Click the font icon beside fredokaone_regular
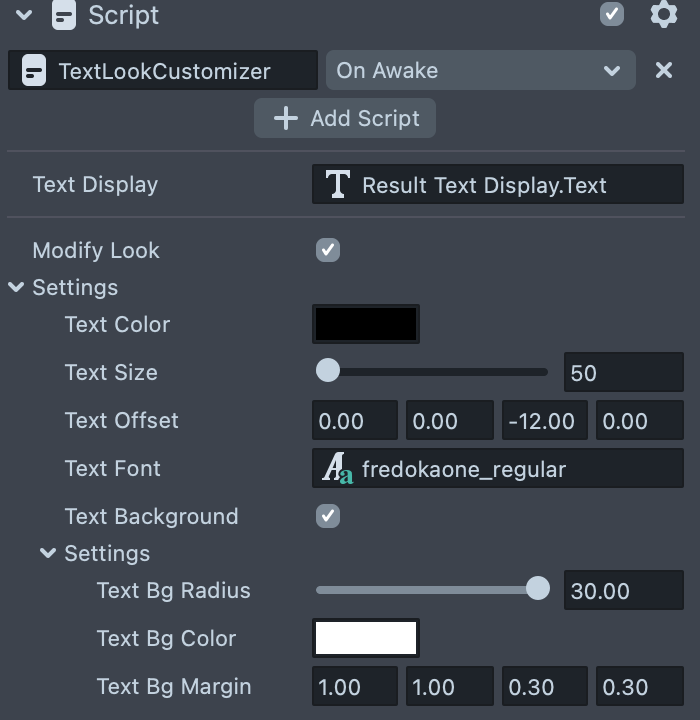The width and height of the screenshot is (700, 720). click(338, 469)
